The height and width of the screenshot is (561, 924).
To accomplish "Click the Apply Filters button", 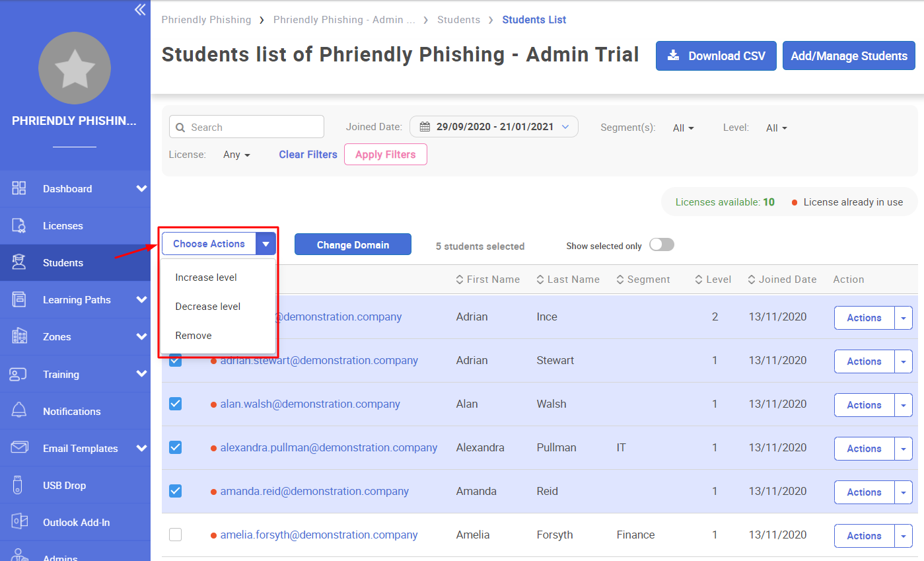I will tap(386, 155).
